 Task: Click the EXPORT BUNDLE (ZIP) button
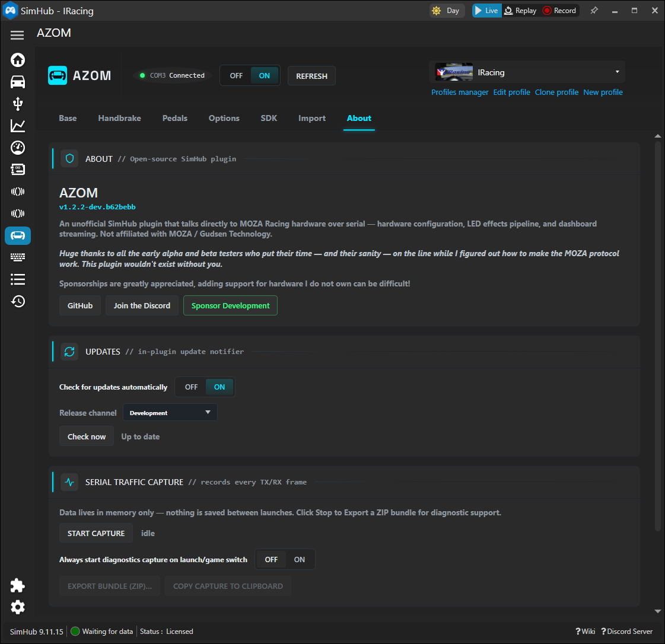pos(110,586)
